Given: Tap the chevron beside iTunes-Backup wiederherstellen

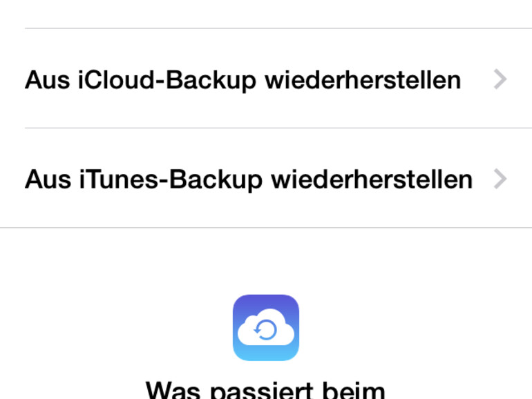Looking at the screenshot, I should (x=500, y=179).
